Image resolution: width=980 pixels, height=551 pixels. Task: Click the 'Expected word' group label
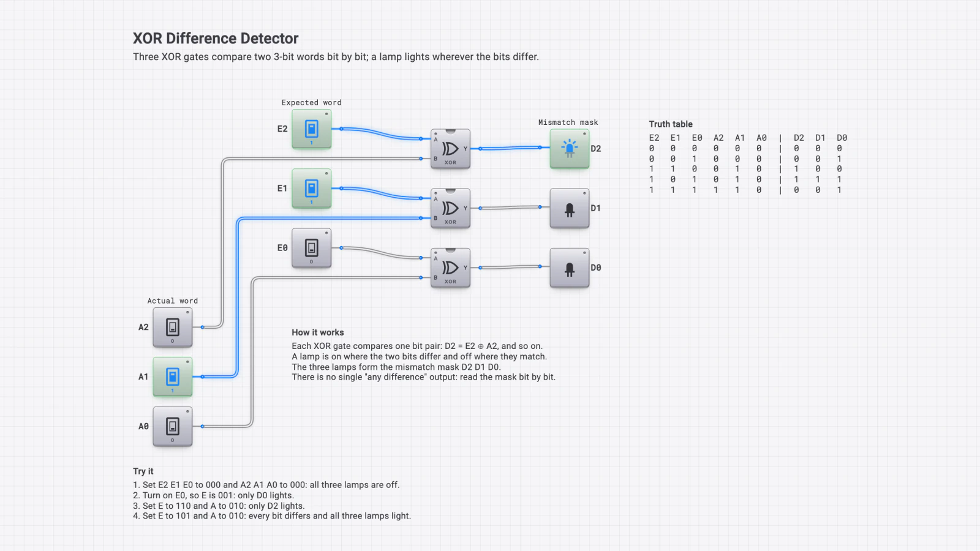pyautogui.click(x=312, y=103)
